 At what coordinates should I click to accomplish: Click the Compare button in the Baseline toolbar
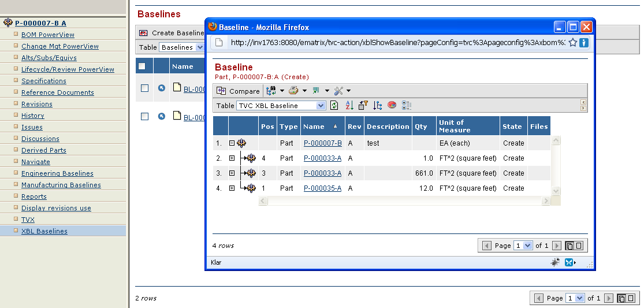point(238,91)
